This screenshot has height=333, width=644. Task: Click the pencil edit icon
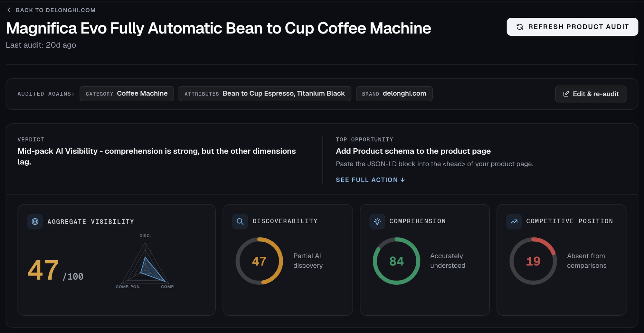pos(566,94)
